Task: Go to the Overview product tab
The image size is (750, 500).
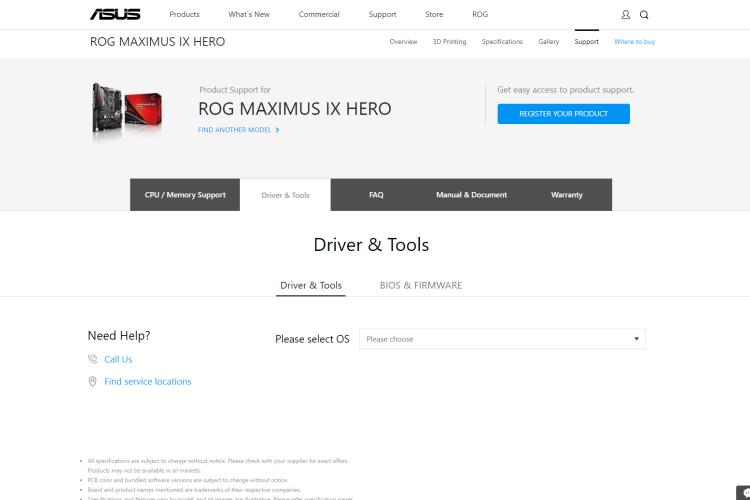Action: [403, 42]
